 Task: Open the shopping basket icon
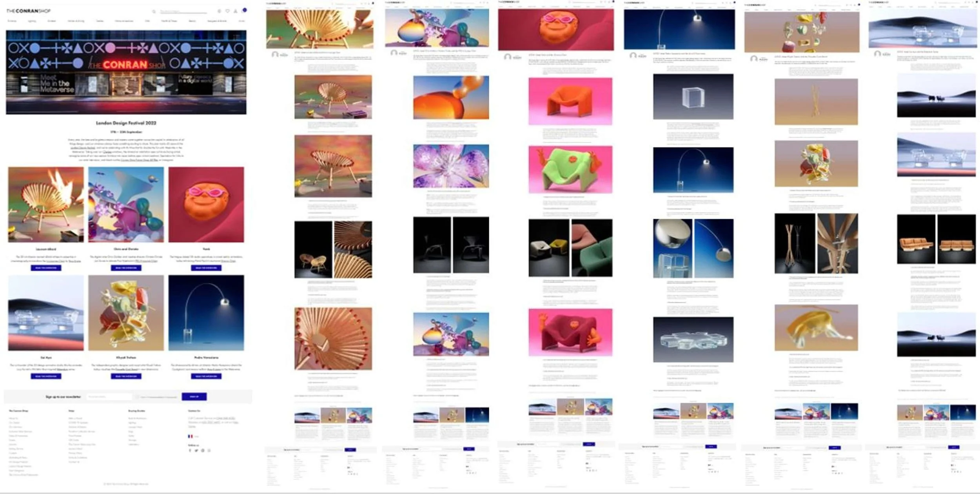244,10
